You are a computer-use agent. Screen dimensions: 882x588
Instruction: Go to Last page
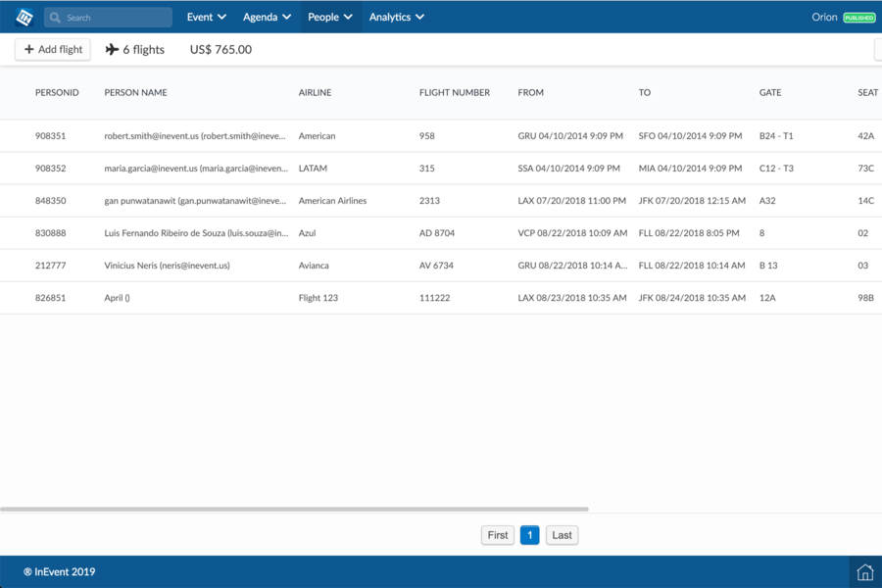[562, 535]
